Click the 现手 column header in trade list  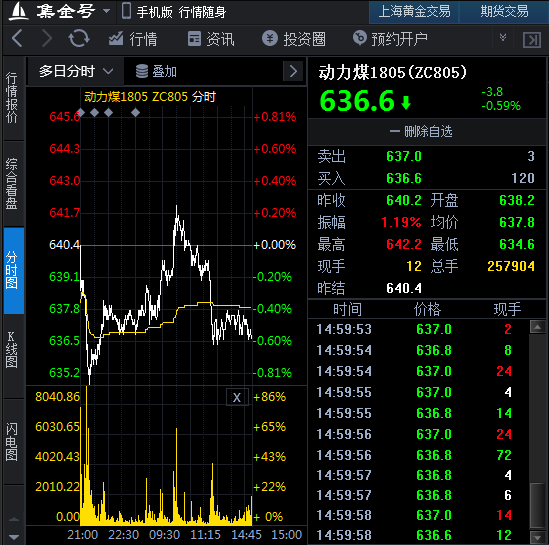click(507, 309)
